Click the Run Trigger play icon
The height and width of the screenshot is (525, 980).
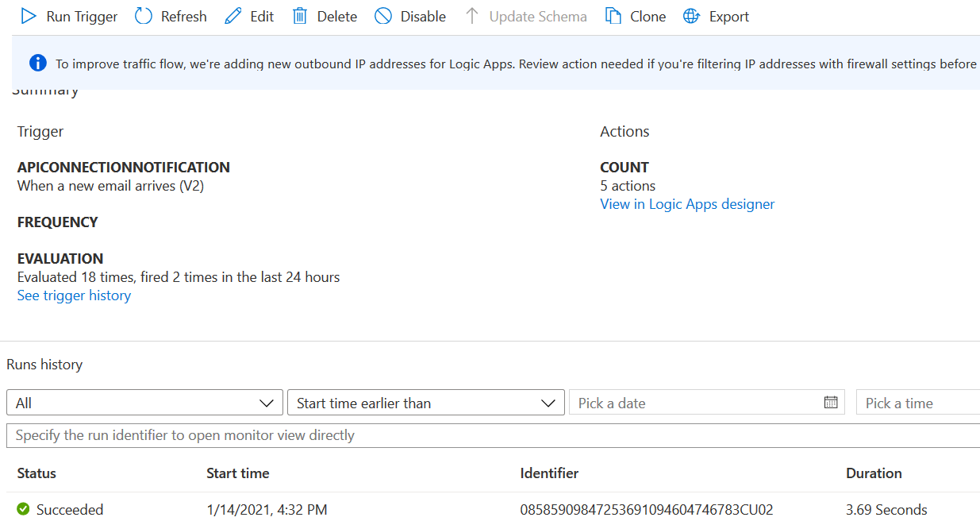(29, 16)
